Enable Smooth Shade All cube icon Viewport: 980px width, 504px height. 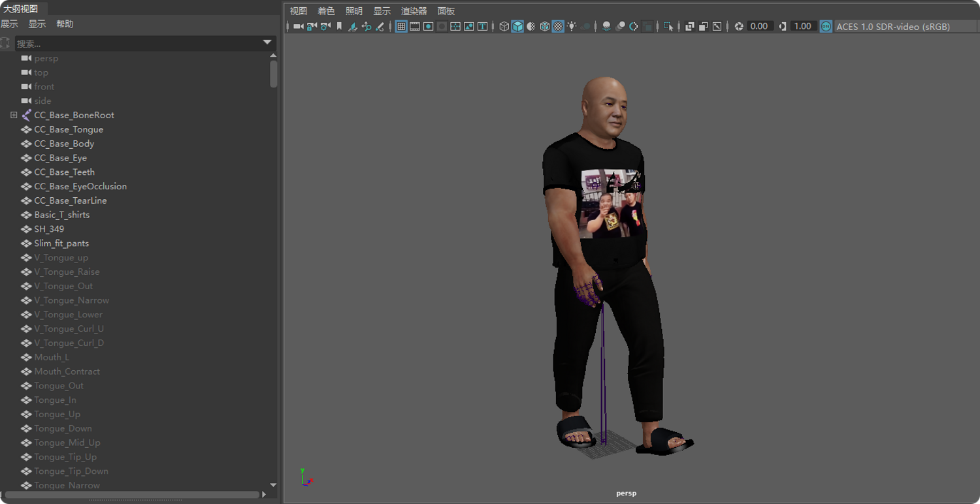(x=517, y=27)
